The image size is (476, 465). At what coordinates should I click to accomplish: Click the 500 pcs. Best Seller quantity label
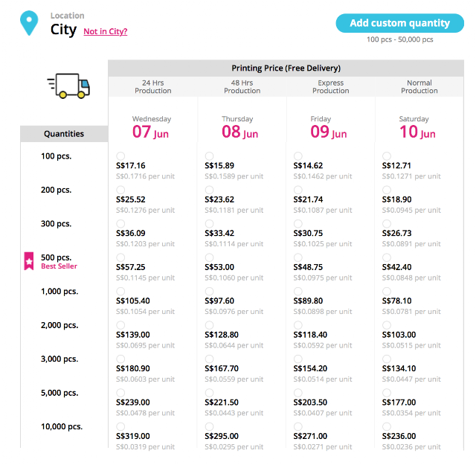[59, 261]
